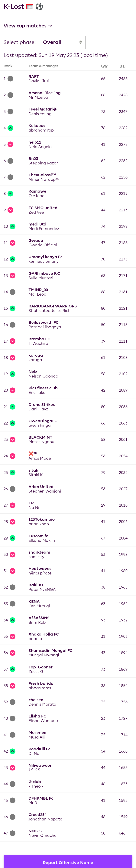Open the medi utd team entry

coord(37,224)
